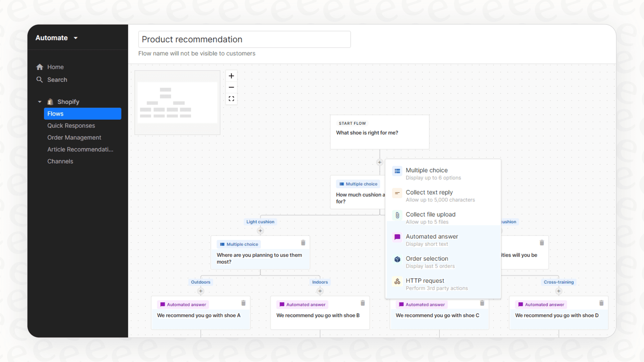
Task: Select the Multiple choice icon in step menu
Action: pos(397,171)
